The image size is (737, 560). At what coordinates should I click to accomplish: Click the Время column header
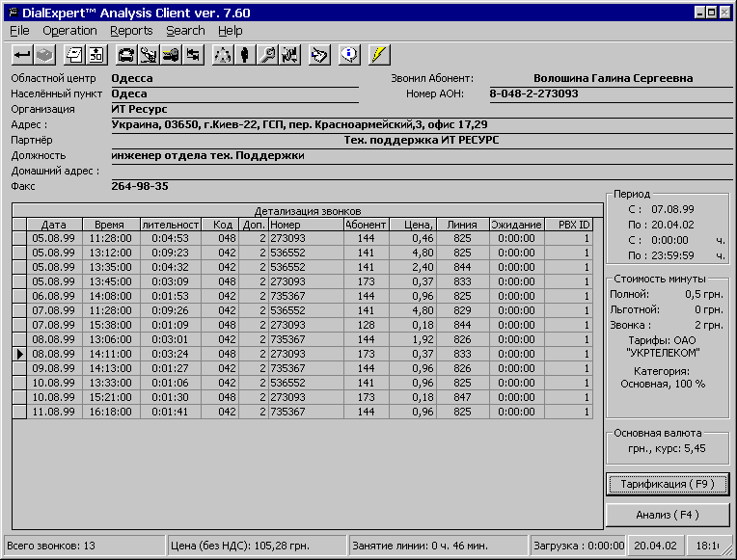pos(111,225)
